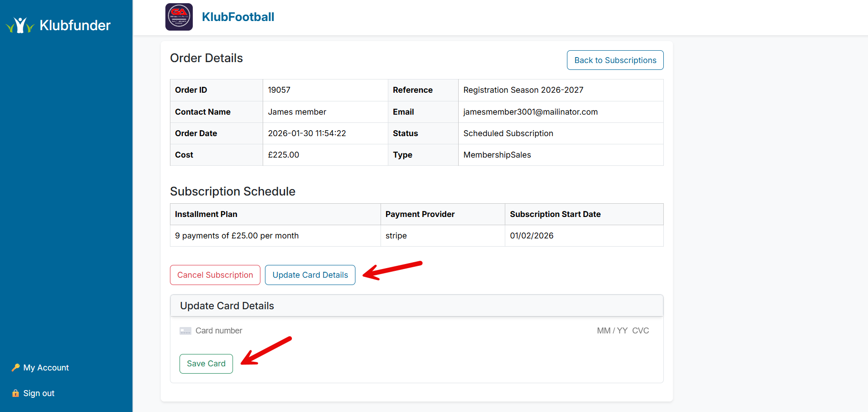Click the KlubFootball club badge image
The width and height of the screenshot is (868, 412).
[179, 17]
